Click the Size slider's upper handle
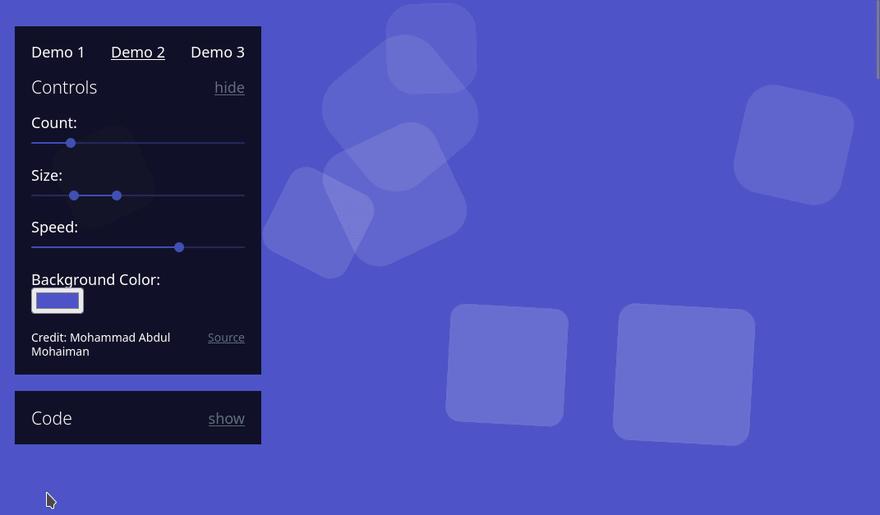This screenshot has width=880, height=515. click(117, 195)
